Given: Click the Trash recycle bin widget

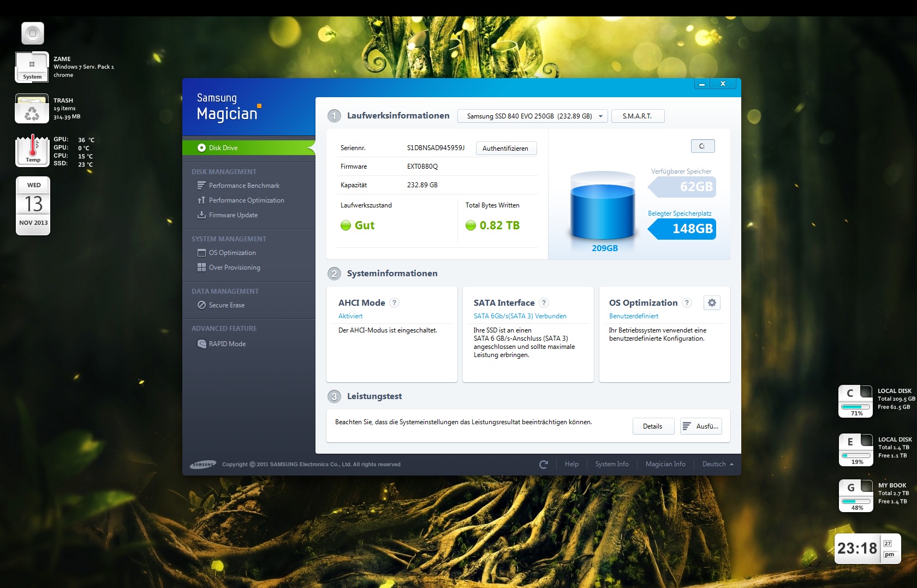Looking at the screenshot, I should tap(32, 109).
